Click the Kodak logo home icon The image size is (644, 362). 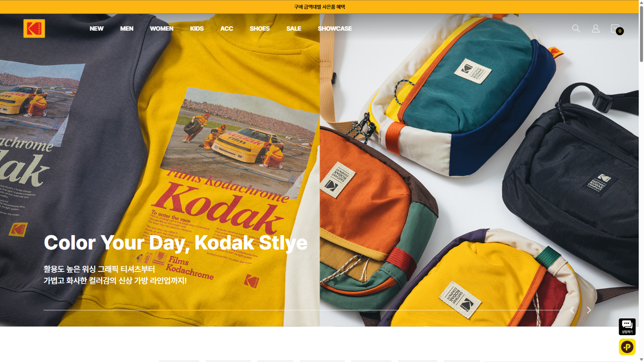coord(34,29)
